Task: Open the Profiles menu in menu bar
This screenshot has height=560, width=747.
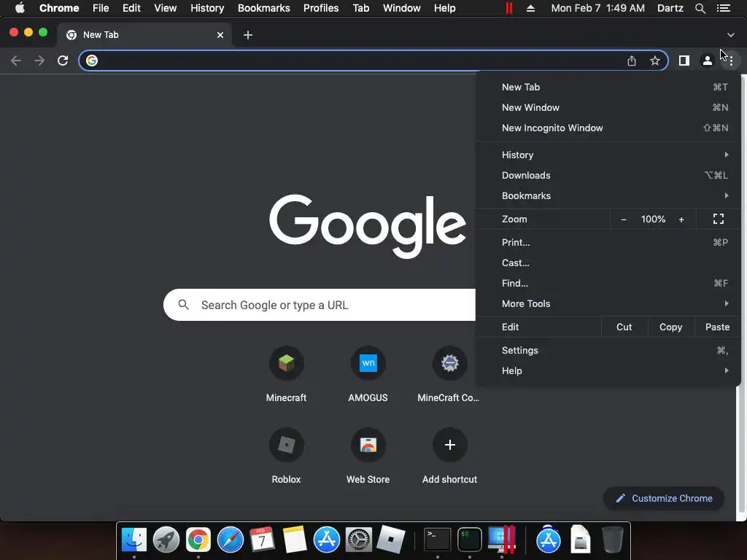Action: (x=321, y=8)
